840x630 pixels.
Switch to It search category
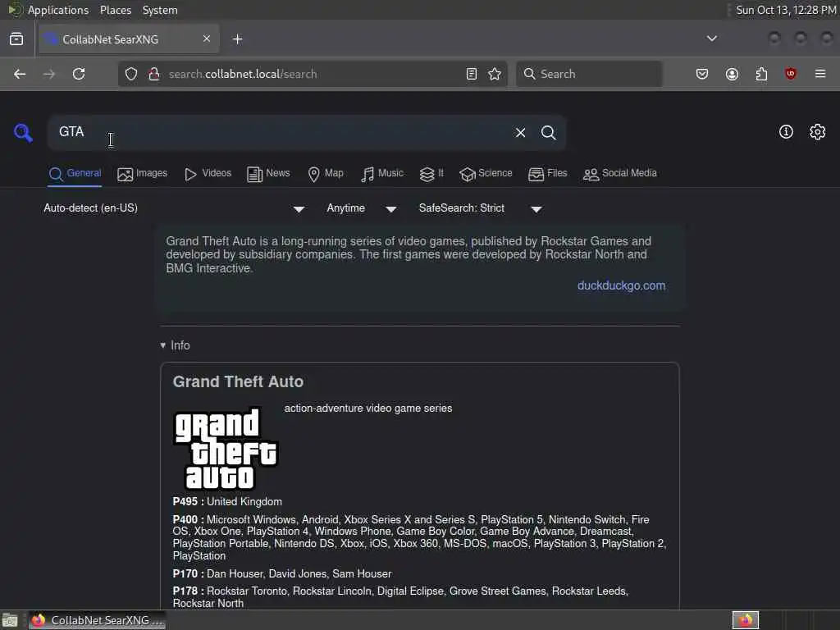[431, 174]
